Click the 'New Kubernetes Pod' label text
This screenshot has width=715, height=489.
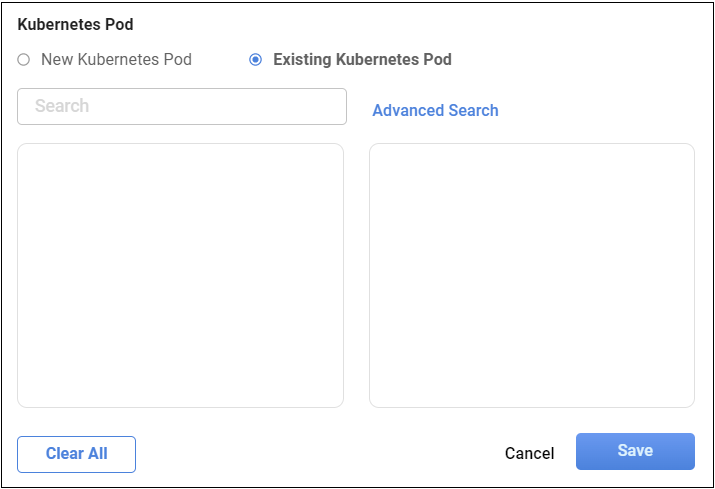116,60
